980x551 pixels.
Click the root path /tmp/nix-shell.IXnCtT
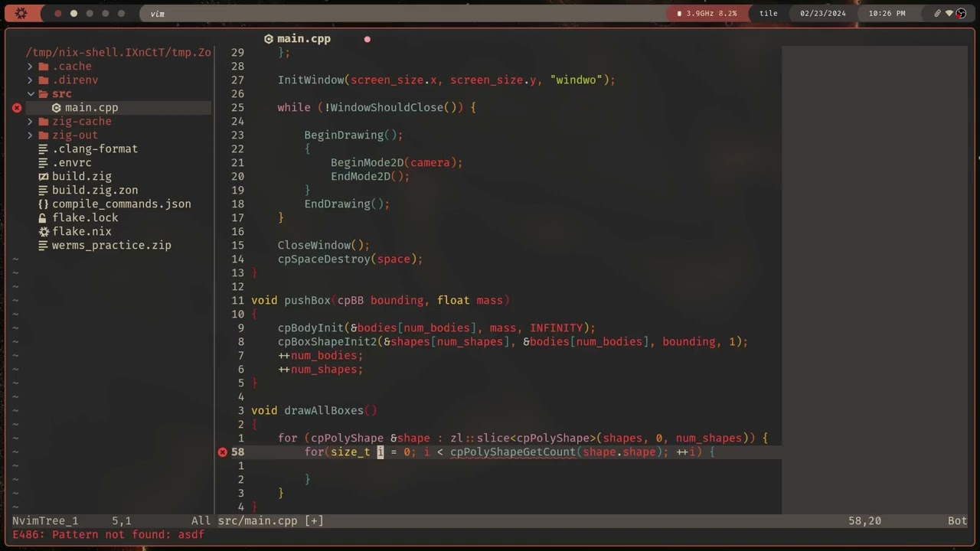(118, 53)
